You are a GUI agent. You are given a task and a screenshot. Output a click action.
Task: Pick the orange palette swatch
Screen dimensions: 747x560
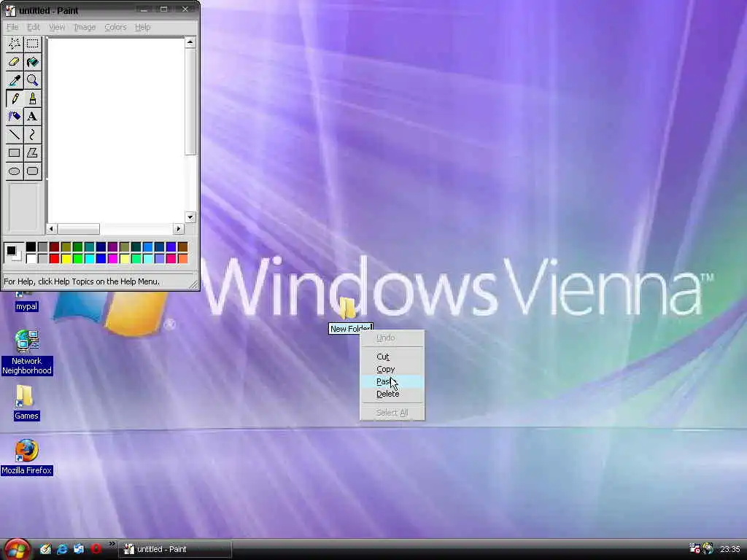[x=183, y=259]
